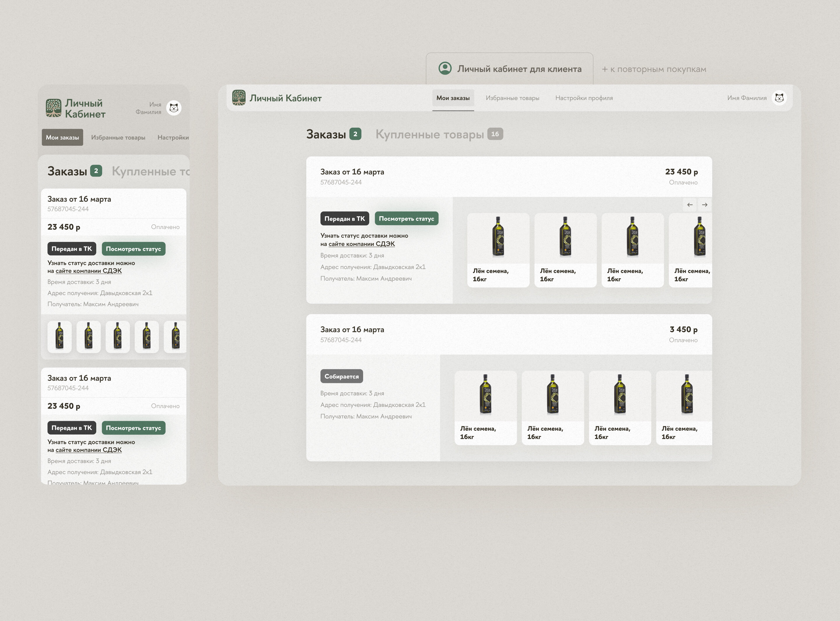Open the first Лён семена product card in the first order

498,250
